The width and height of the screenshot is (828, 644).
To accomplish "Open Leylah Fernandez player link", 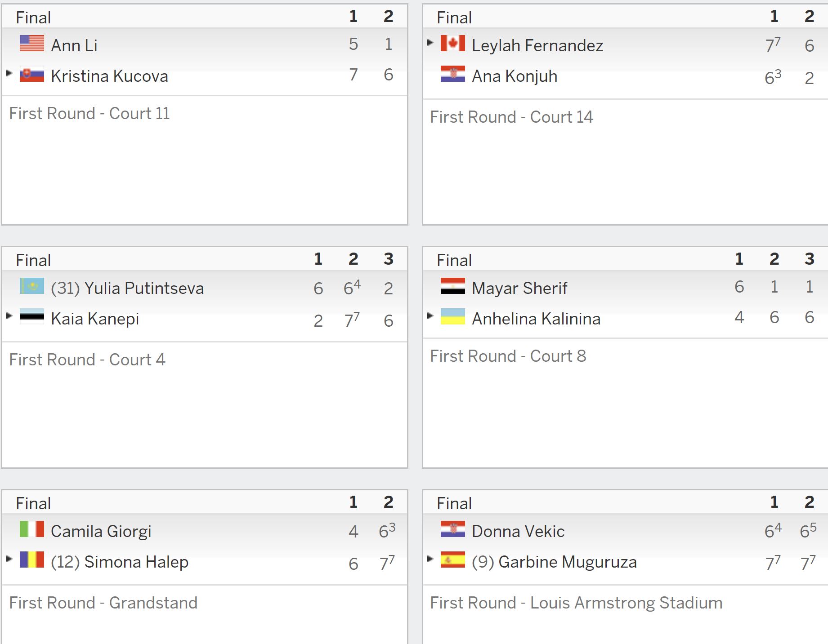I will (537, 45).
